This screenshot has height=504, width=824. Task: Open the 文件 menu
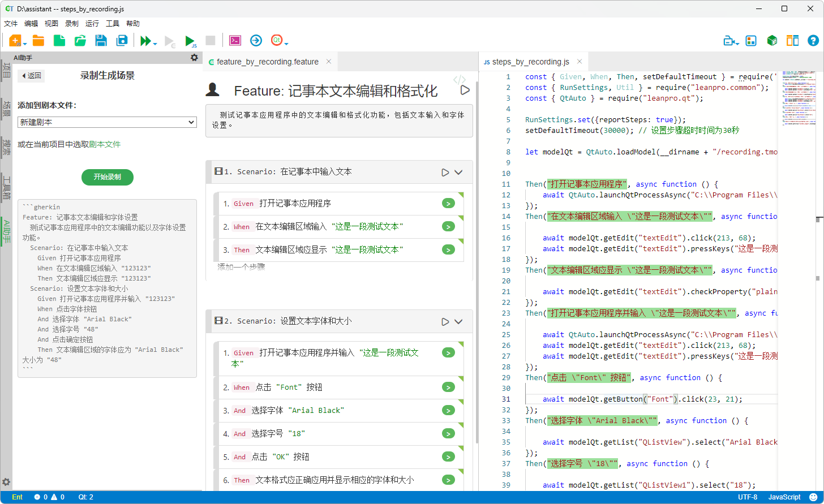click(11, 24)
